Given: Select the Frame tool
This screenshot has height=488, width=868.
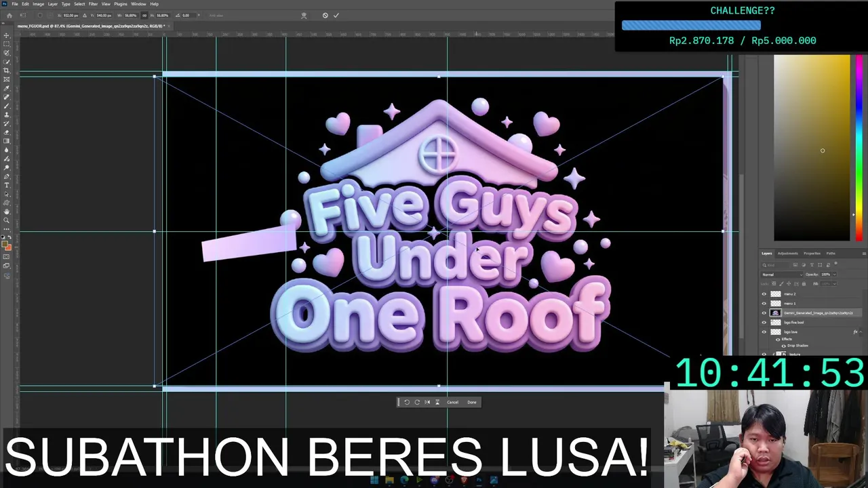Looking at the screenshot, I should coord(6,79).
